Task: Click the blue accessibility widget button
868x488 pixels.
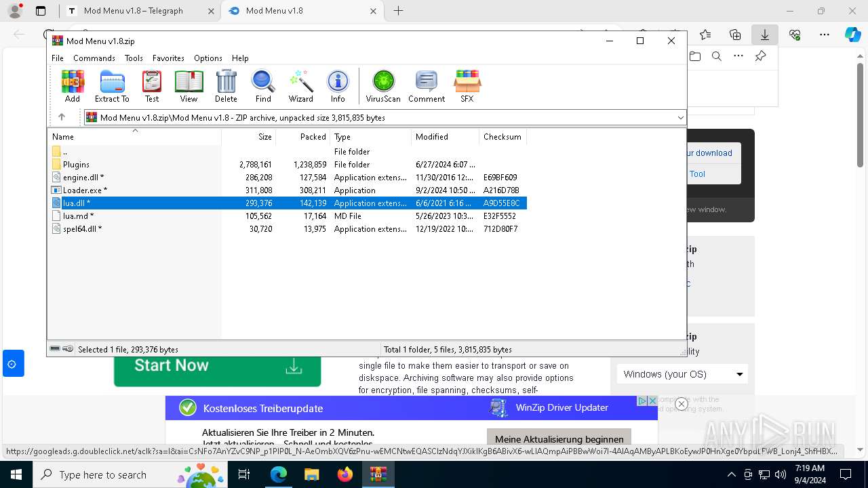Action: 12,364
